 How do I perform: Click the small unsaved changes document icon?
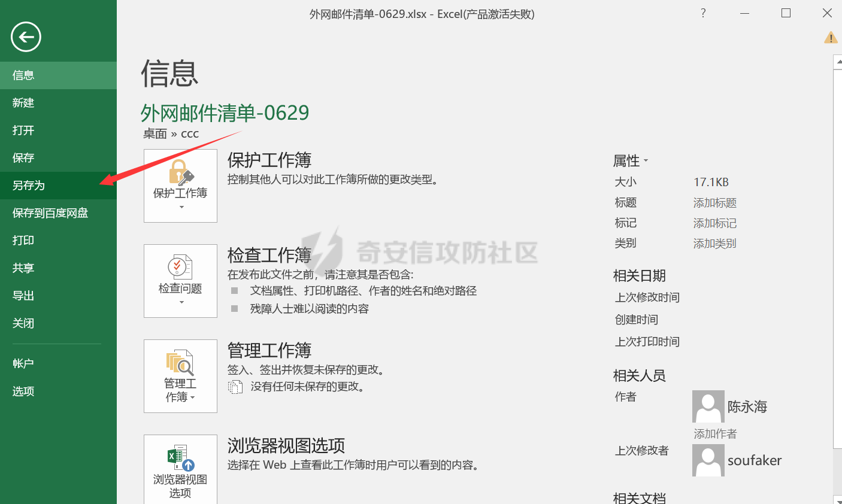[235, 387]
